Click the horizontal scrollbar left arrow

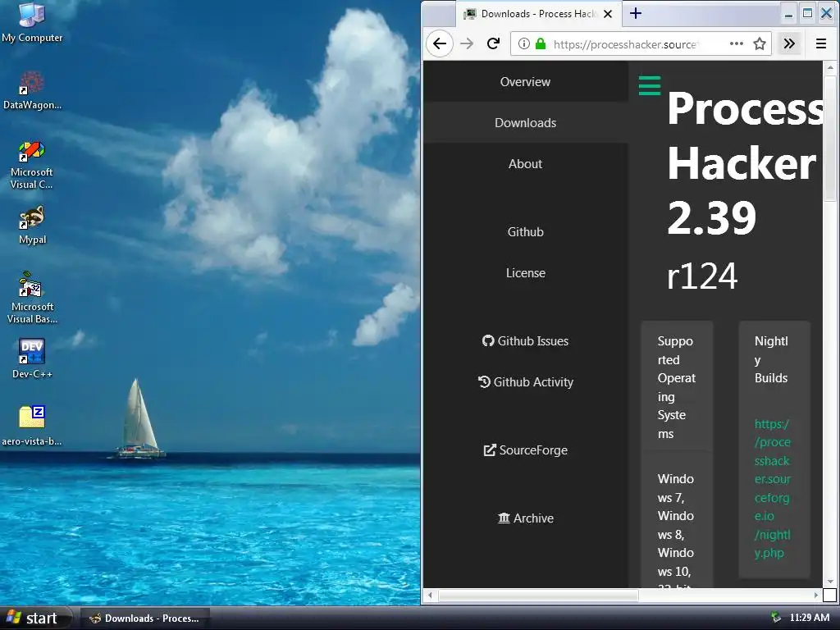(x=430, y=596)
